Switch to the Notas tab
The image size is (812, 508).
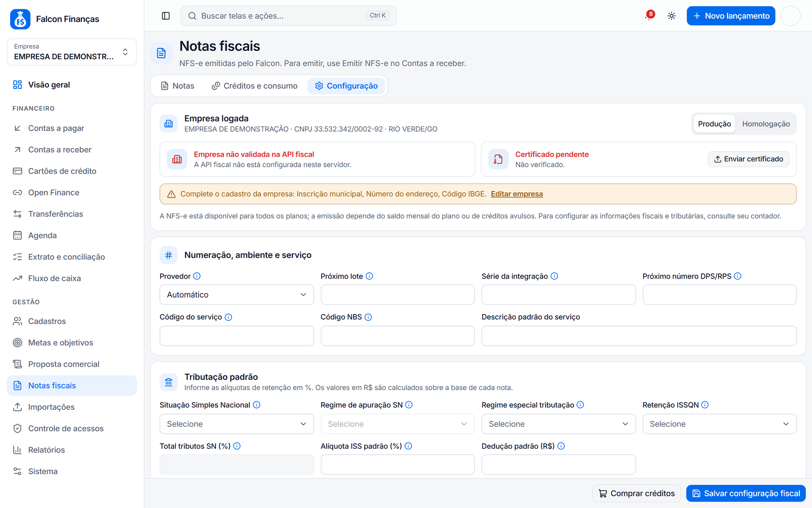pos(178,86)
